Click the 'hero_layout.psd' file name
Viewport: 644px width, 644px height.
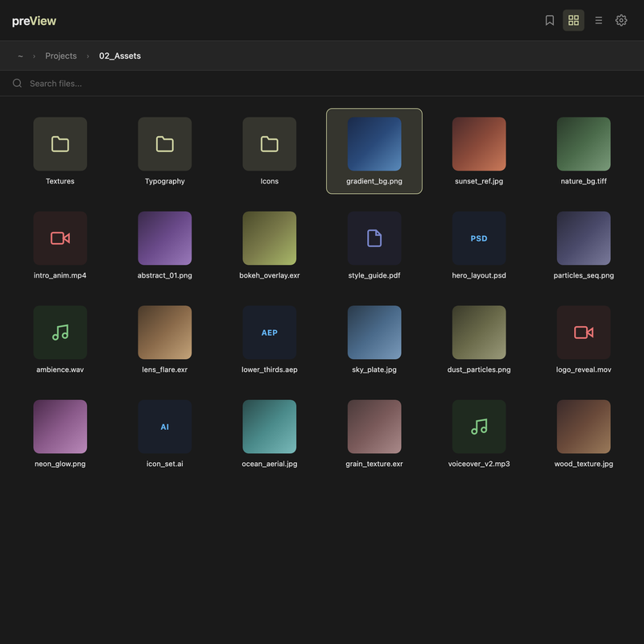479,275
